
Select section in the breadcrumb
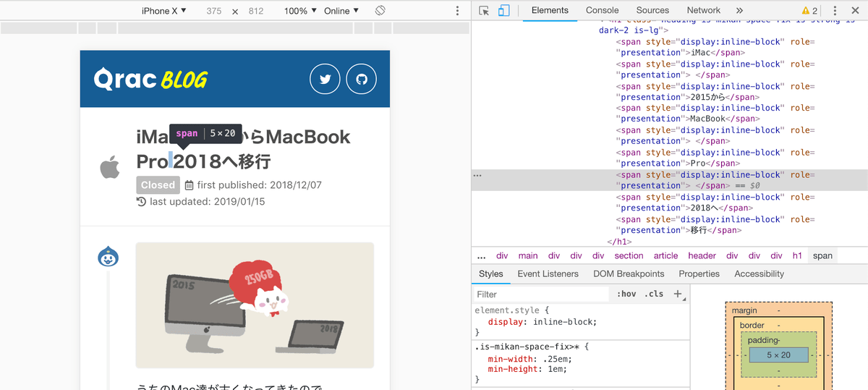point(629,255)
